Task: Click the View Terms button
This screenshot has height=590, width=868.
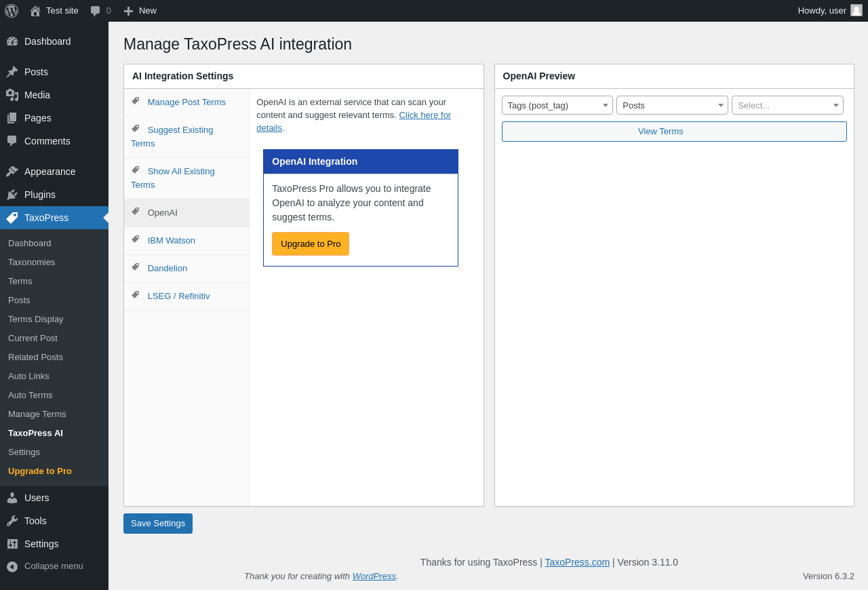Action: (673, 132)
